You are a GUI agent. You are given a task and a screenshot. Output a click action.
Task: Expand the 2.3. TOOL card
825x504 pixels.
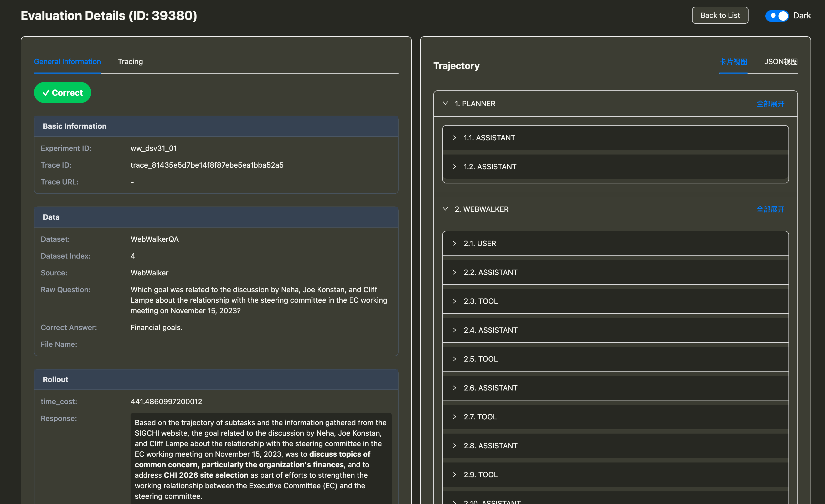click(615, 301)
